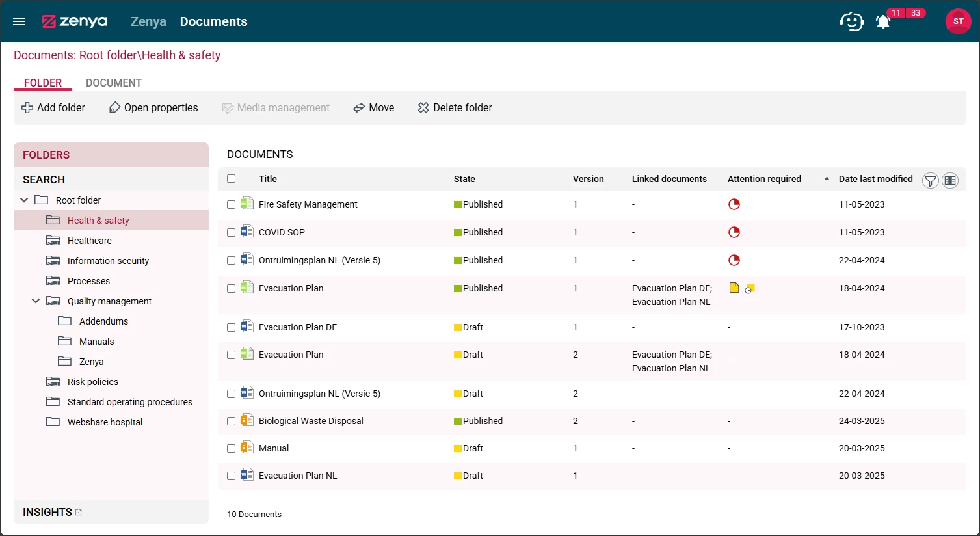Open the notifications bell
The height and width of the screenshot is (536, 980).
882,21
